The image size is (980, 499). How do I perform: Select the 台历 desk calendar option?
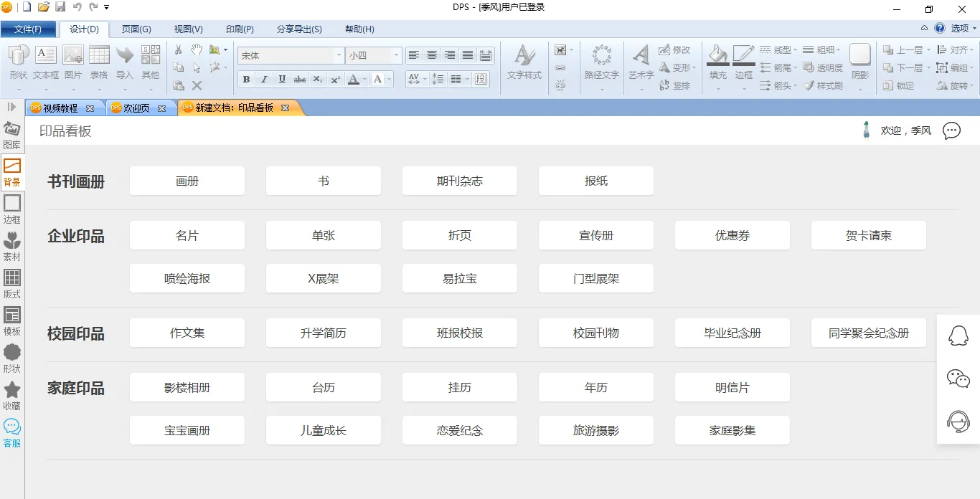pos(324,387)
